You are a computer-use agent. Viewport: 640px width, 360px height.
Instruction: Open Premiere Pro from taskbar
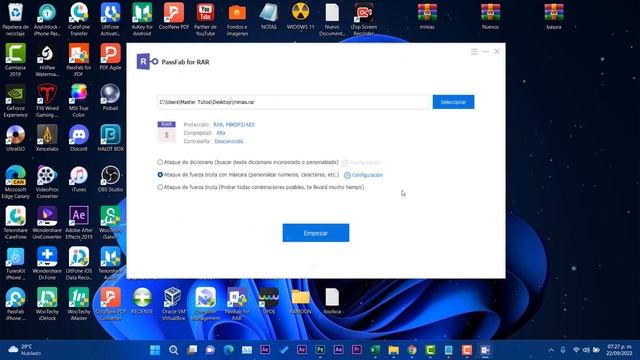coord(357,350)
